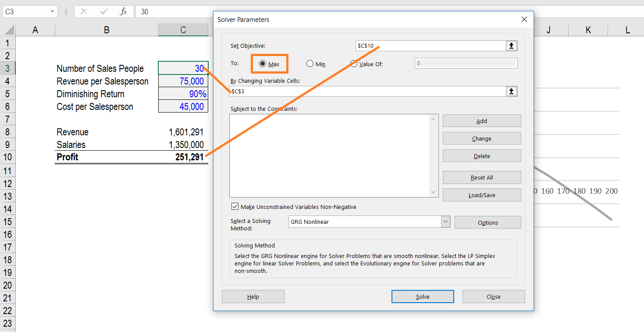The image size is (644, 332).
Task: Select column B header
Action: point(107,30)
